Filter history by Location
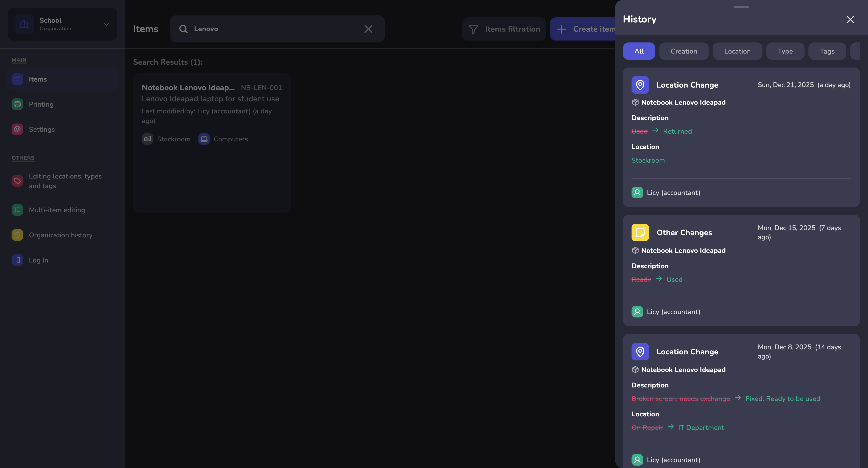 pyautogui.click(x=737, y=51)
